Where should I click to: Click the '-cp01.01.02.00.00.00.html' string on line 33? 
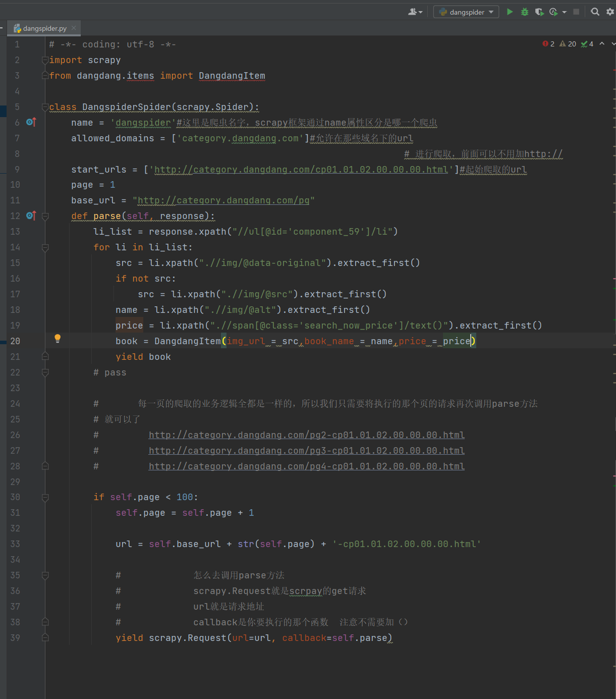point(407,544)
